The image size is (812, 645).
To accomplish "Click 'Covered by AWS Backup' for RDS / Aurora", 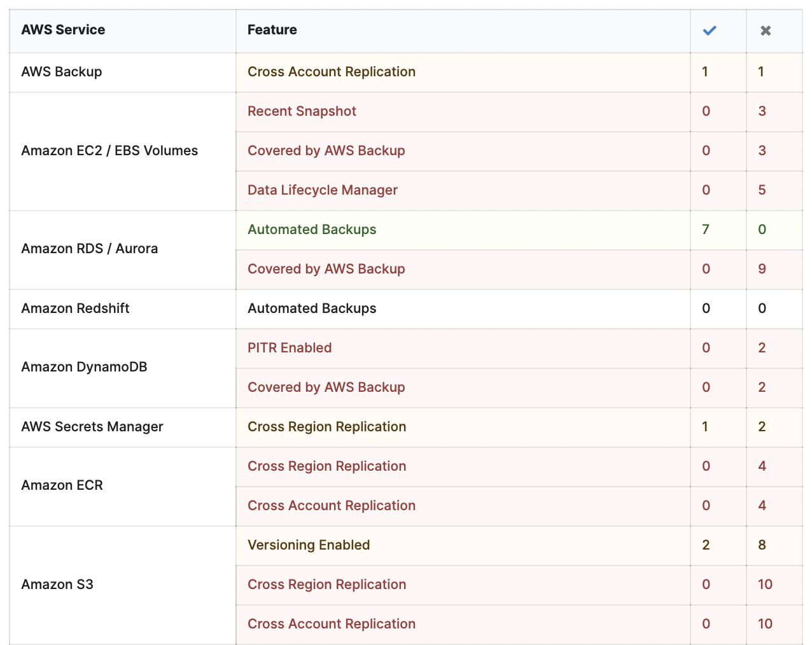I will (326, 269).
